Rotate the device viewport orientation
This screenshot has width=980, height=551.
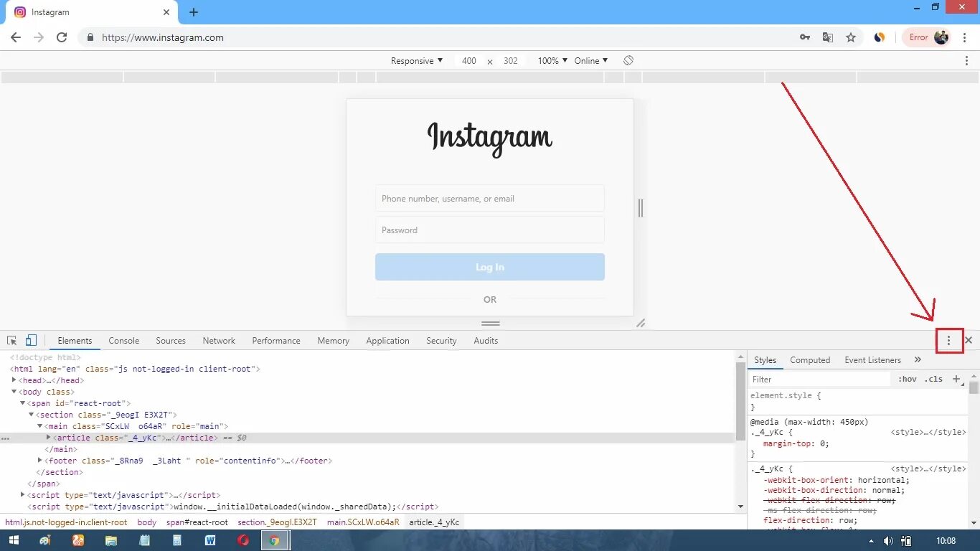click(x=628, y=61)
